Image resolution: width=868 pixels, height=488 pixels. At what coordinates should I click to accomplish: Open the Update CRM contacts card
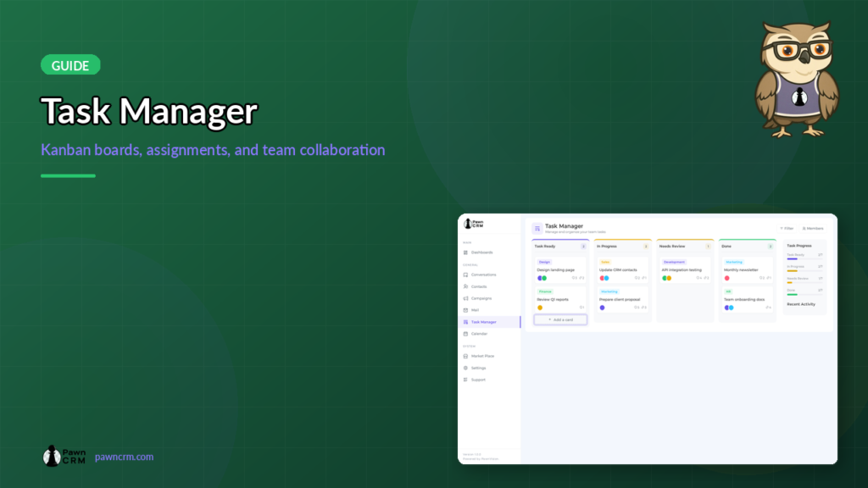(621, 269)
